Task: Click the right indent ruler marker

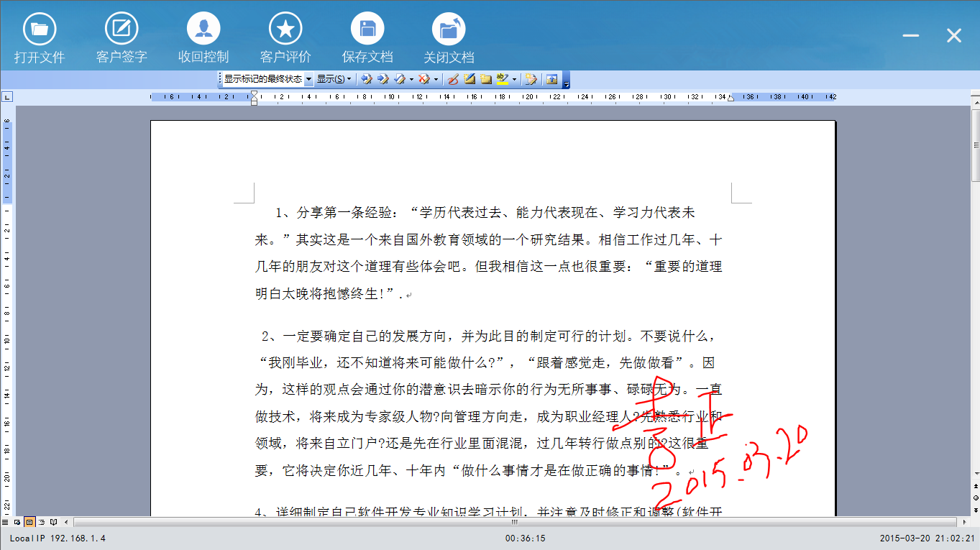Action: tap(731, 98)
